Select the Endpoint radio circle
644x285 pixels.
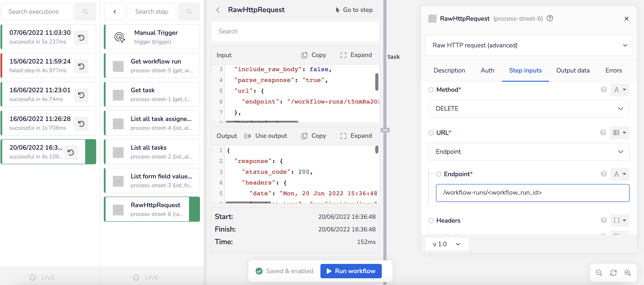pos(439,174)
